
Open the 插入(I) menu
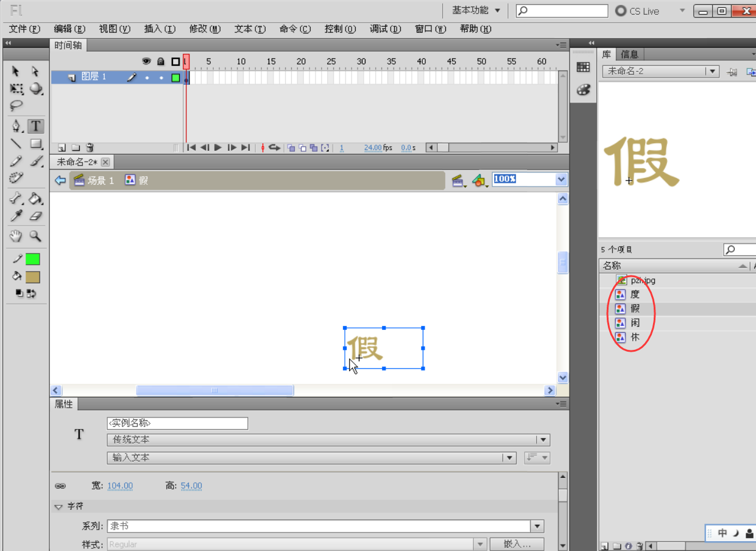(x=160, y=29)
